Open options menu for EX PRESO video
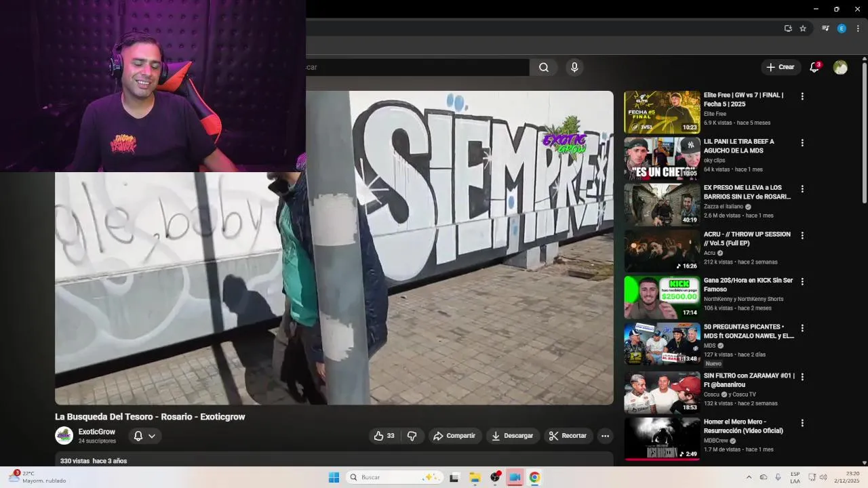This screenshot has height=488, width=868. click(x=802, y=189)
